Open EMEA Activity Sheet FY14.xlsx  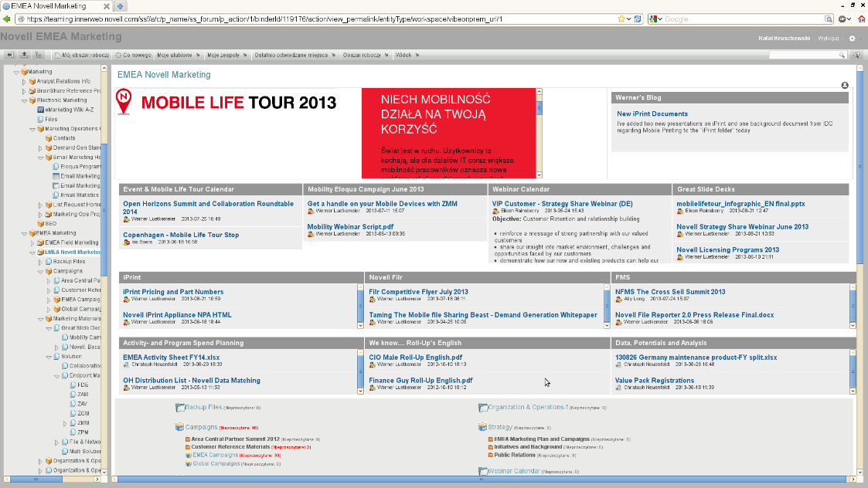tap(171, 358)
